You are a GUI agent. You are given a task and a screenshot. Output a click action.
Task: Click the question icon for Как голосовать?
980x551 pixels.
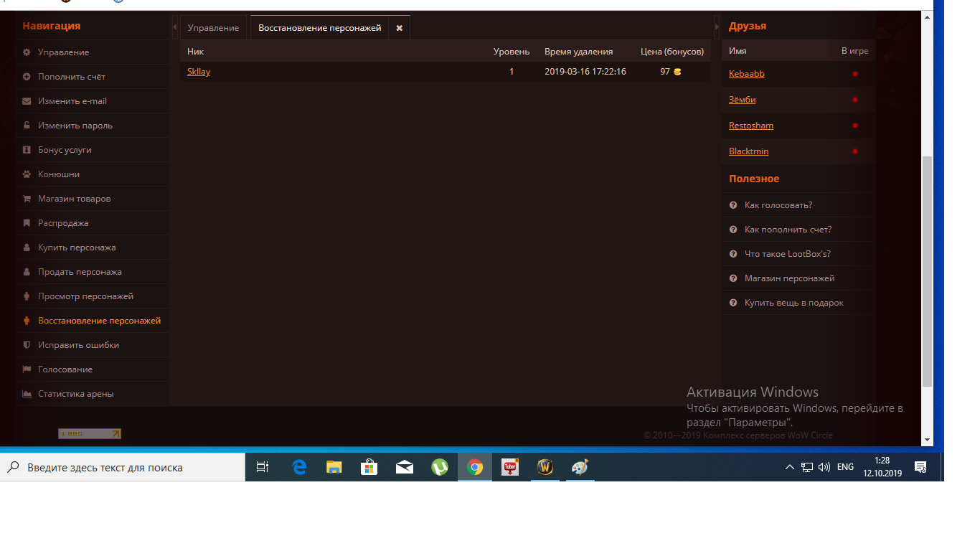(733, 205)
